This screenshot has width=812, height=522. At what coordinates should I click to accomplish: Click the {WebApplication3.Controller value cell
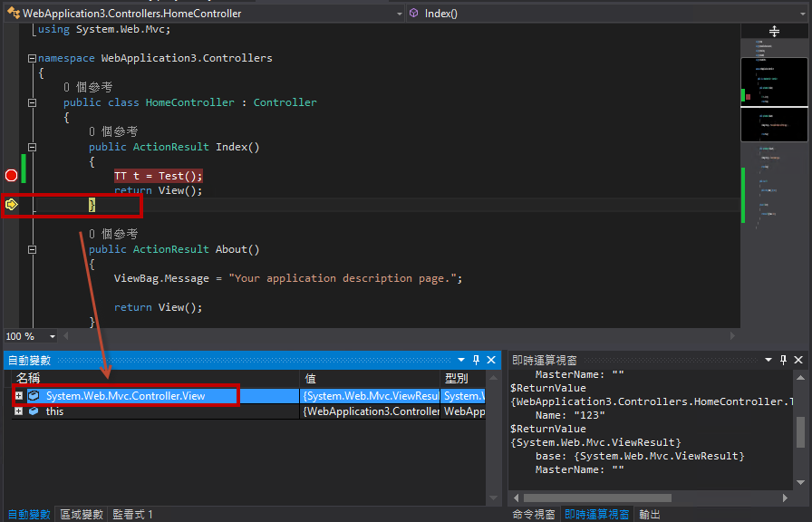pyautogui.click(x=370, y=411)
